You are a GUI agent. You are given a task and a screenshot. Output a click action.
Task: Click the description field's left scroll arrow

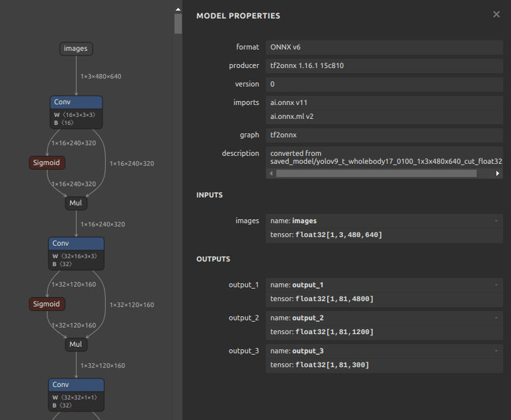click(x=271, y=174)
